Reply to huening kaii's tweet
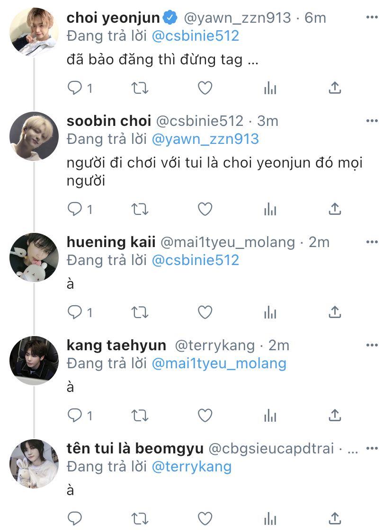 tap(75, 312)
